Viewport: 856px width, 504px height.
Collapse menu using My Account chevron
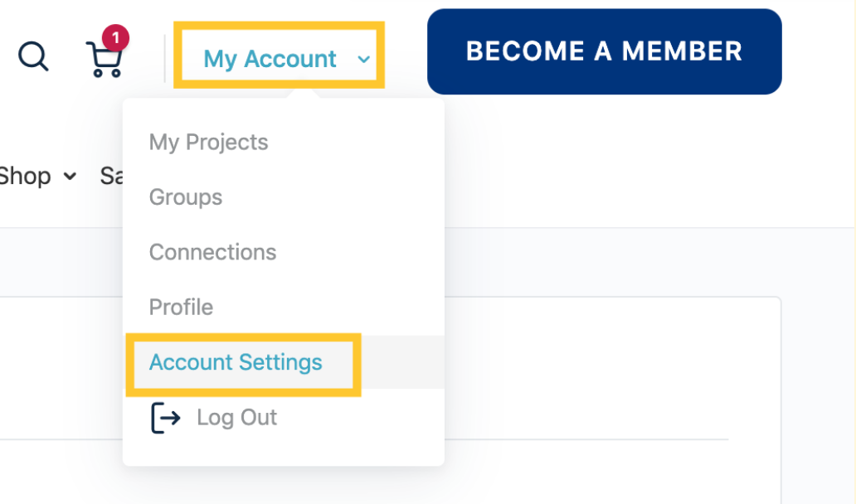[363, 59]
